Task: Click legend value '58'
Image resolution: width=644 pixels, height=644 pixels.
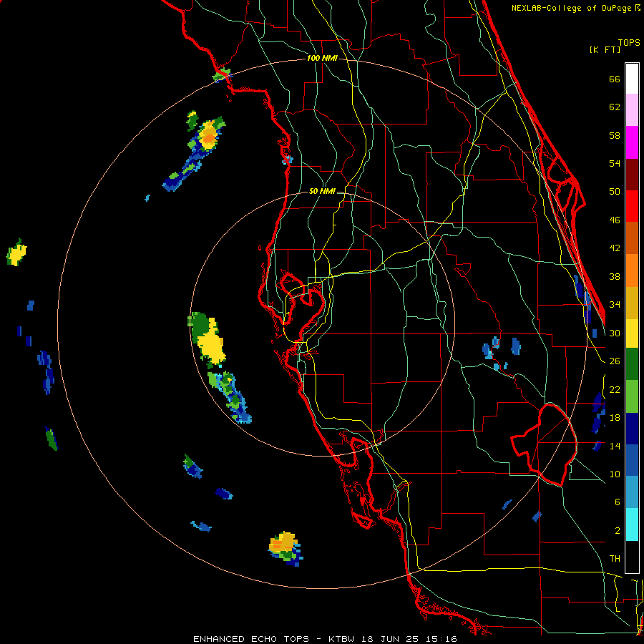Action: 615,135
